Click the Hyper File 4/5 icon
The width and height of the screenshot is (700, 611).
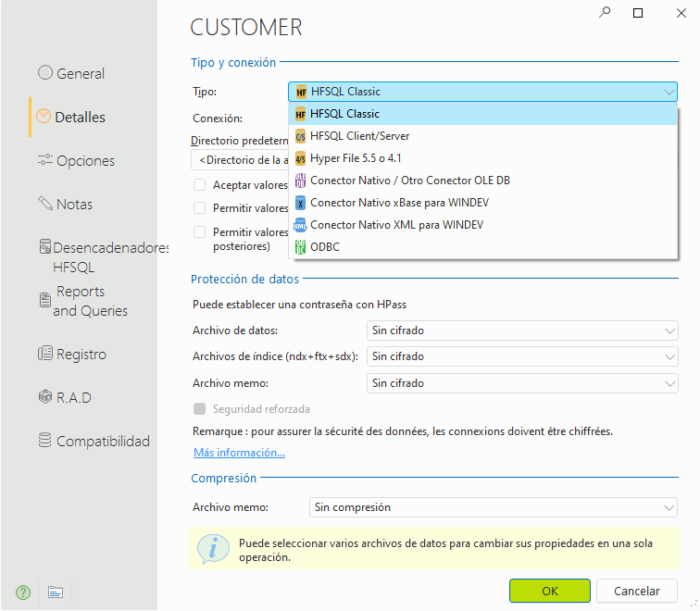300,158
